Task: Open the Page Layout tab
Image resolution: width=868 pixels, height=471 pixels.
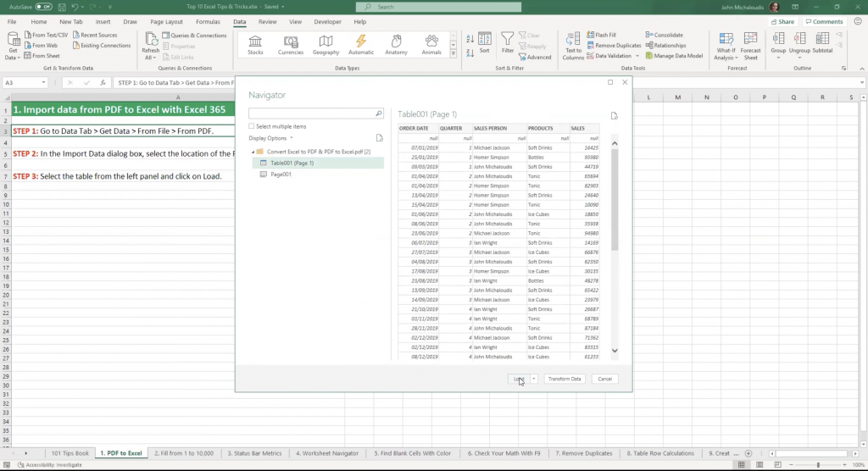Action: 166,21
